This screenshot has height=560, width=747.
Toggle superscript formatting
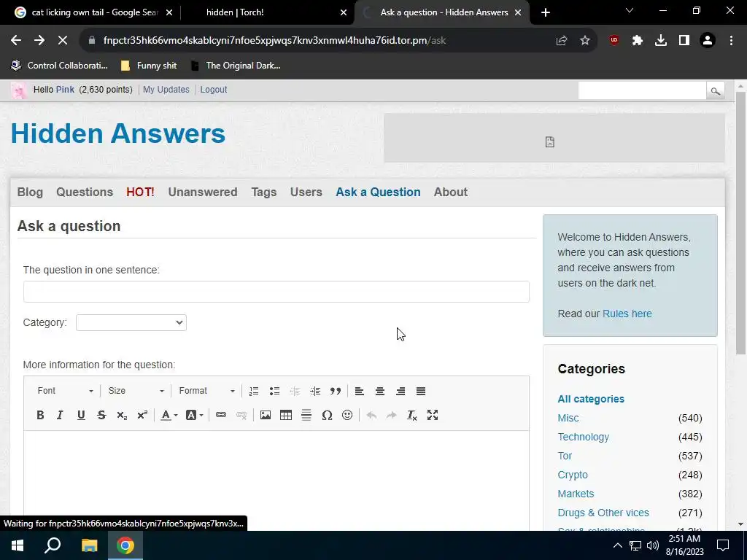point(142,415)
